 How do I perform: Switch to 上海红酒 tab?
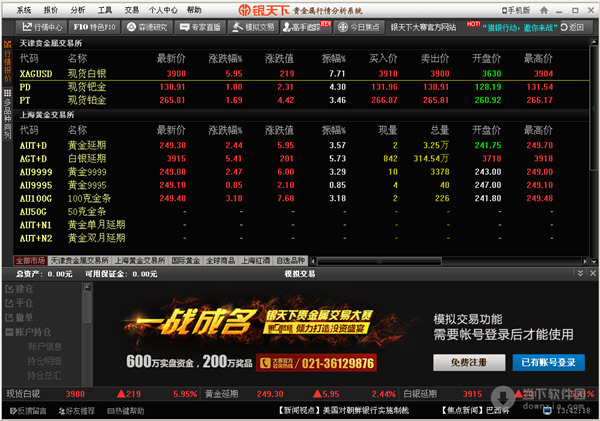coord(255,261)
